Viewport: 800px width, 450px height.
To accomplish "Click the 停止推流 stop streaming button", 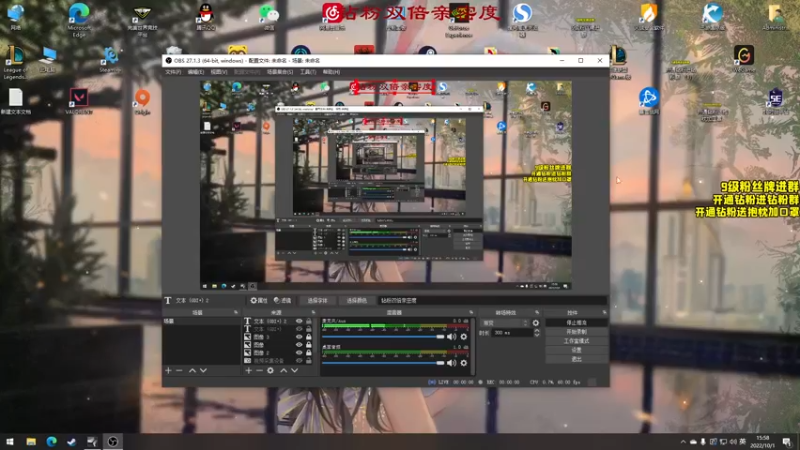I will point(577,323).
